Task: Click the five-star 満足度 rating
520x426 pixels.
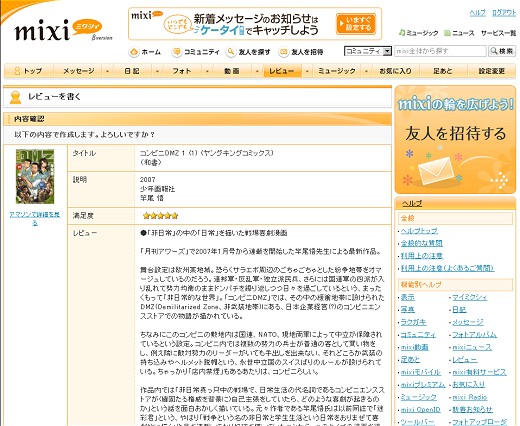Action: click(161, 216)
